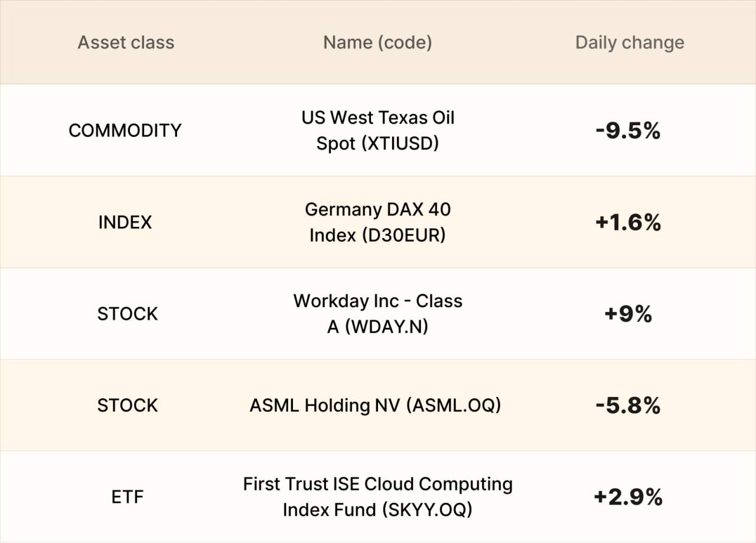This screenshot has width=756, height=543.
Task: Open US West Texas Oil Spot (XTIUSD)
Action: (x=377, y=130)
